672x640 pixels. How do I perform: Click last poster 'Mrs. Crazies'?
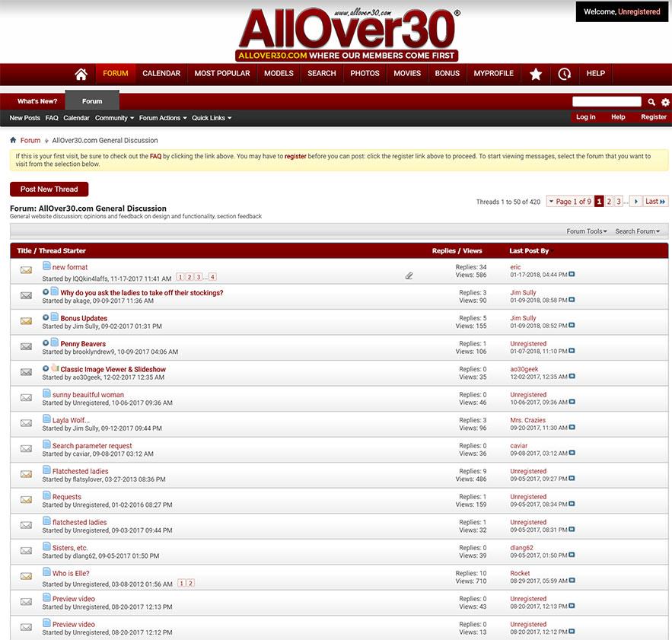tap(527, 420)
